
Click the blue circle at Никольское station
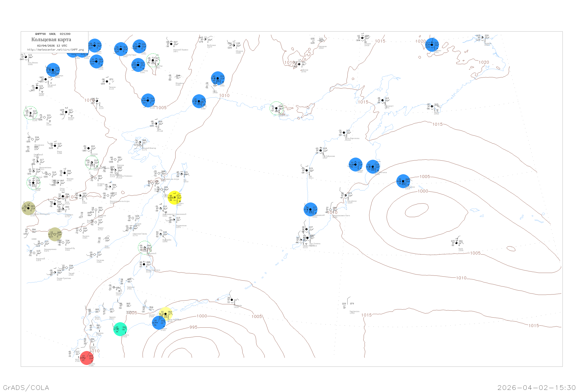pyautogui.click(x=403, y=181)
